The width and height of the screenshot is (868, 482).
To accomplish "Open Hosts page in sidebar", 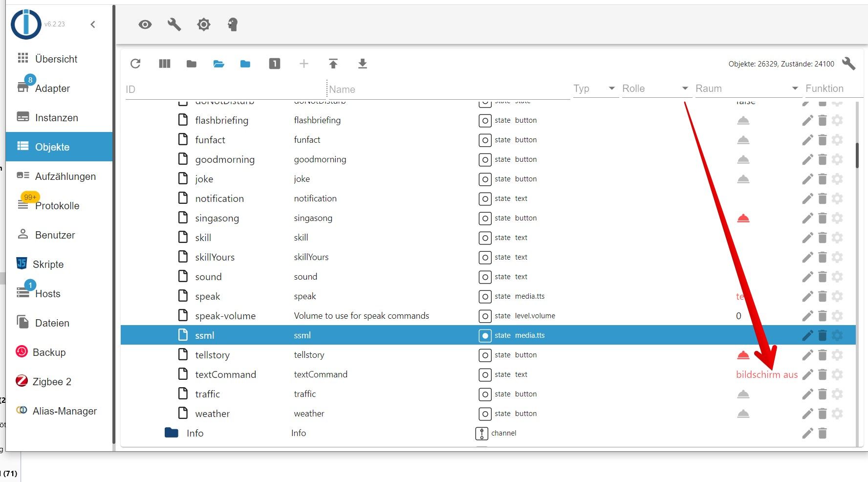I will point(59,293).
